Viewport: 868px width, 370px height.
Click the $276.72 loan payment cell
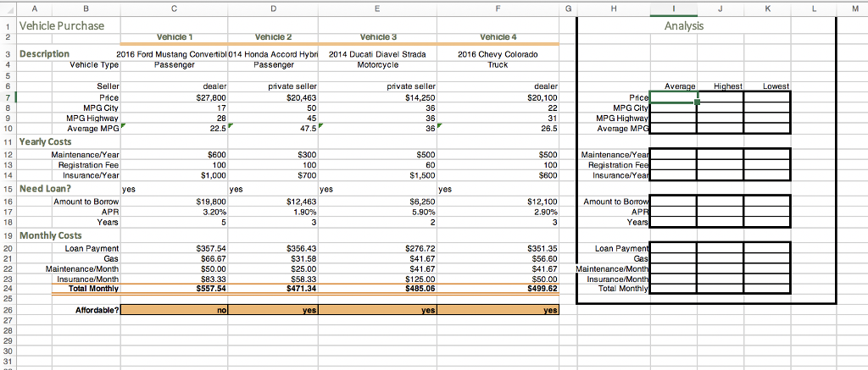(377, 249)
